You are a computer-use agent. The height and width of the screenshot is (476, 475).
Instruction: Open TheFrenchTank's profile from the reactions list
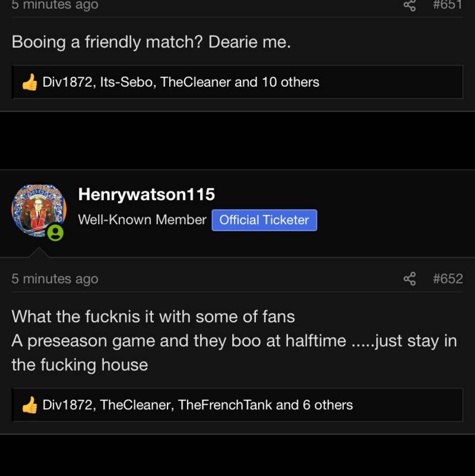tap(225, 405)
